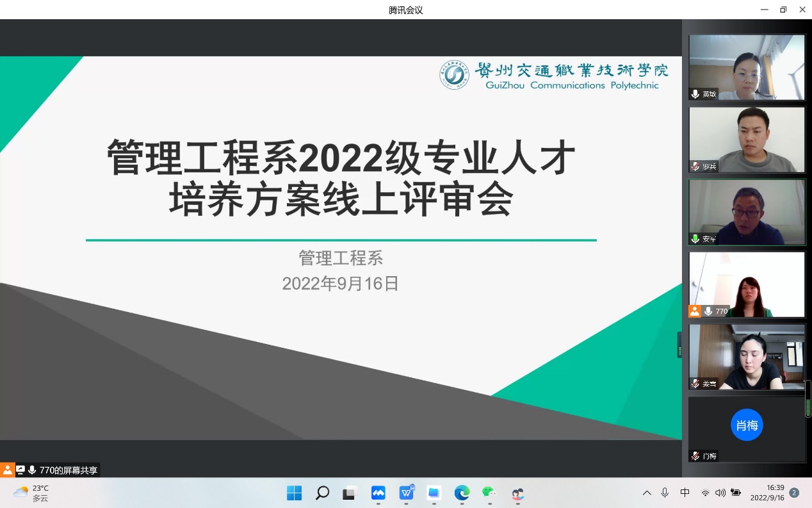The height and width of the screenshot is (508, 812).
Task: Toggle the system tray microphone icon
Action: coord(665,493)
